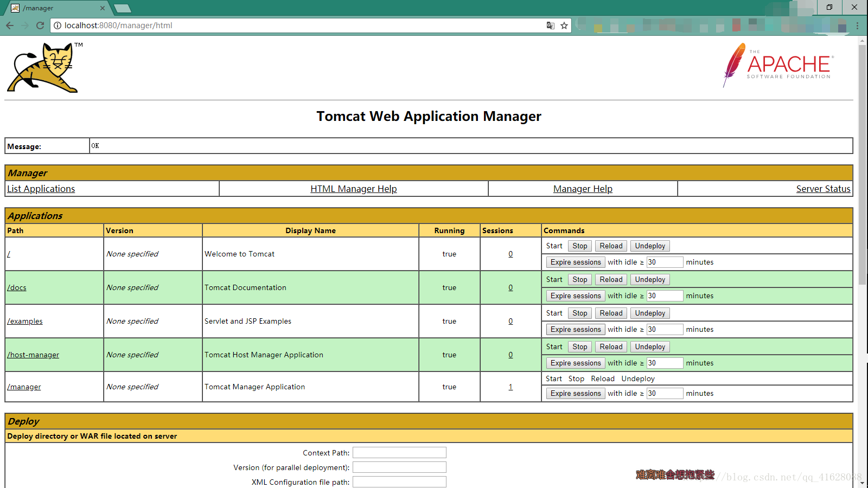
Task: Open the /examples application link
Action: click(25, 321)
